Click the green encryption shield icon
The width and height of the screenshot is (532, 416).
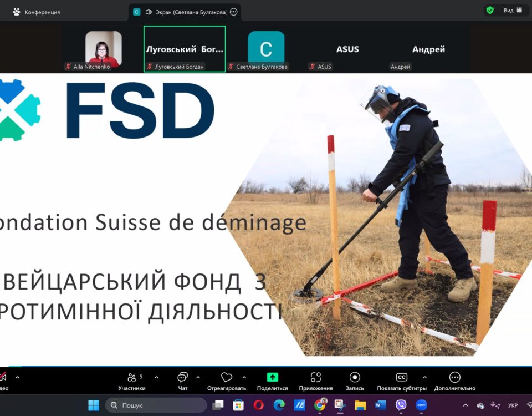(x=490, y=10)
